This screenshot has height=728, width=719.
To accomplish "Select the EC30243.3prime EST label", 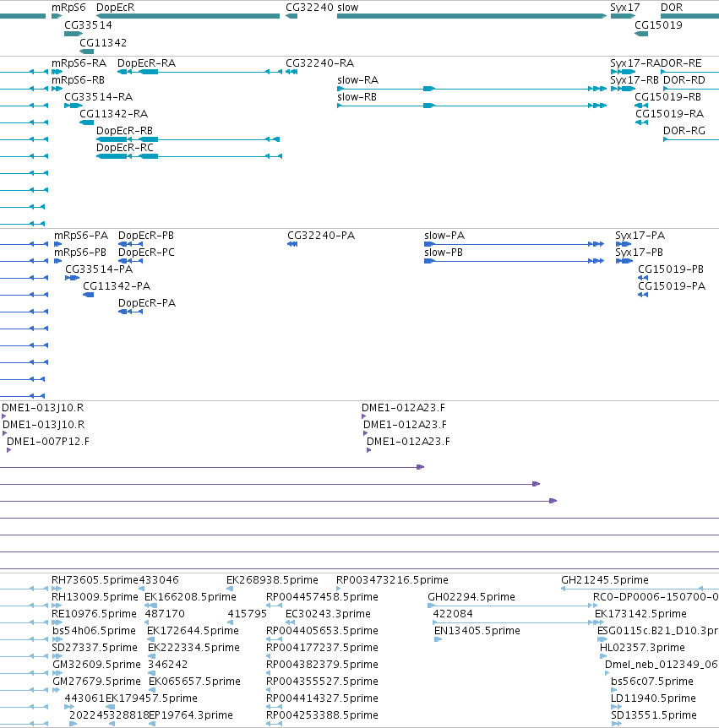I will pos(328,614).
